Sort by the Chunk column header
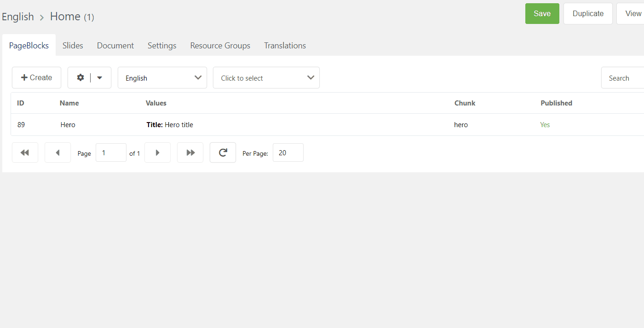The width and height of the screenshot is (644, 328). pos(465,103)
